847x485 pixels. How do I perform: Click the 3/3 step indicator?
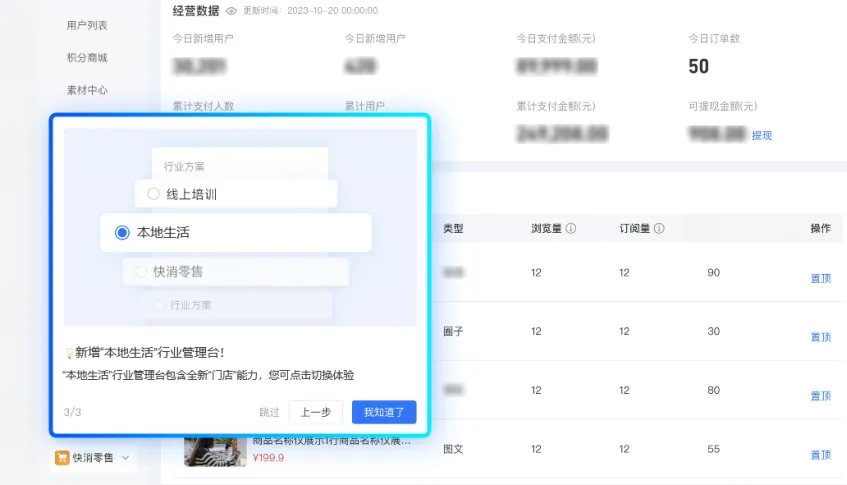pyautogui.click(x=72, y=413)
